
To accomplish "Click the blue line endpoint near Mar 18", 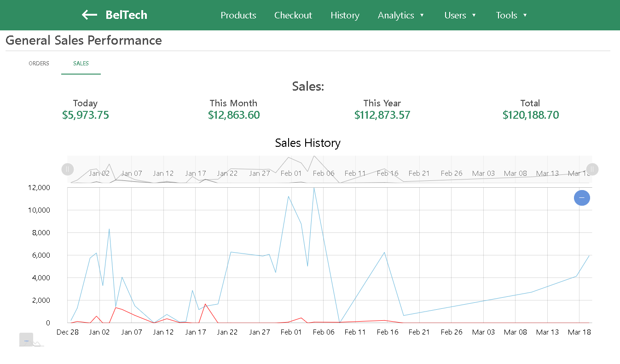I will click(589, 256).
